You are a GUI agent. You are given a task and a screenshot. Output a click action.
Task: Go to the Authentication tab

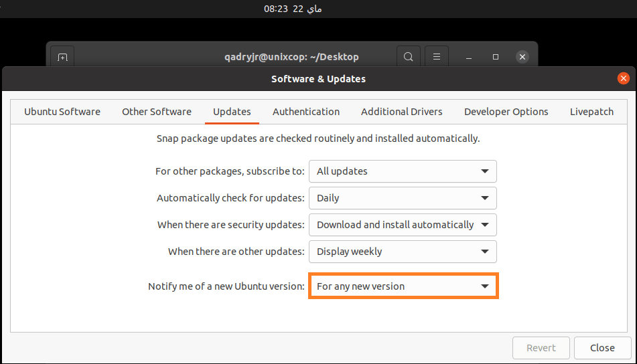coord(306,112)
